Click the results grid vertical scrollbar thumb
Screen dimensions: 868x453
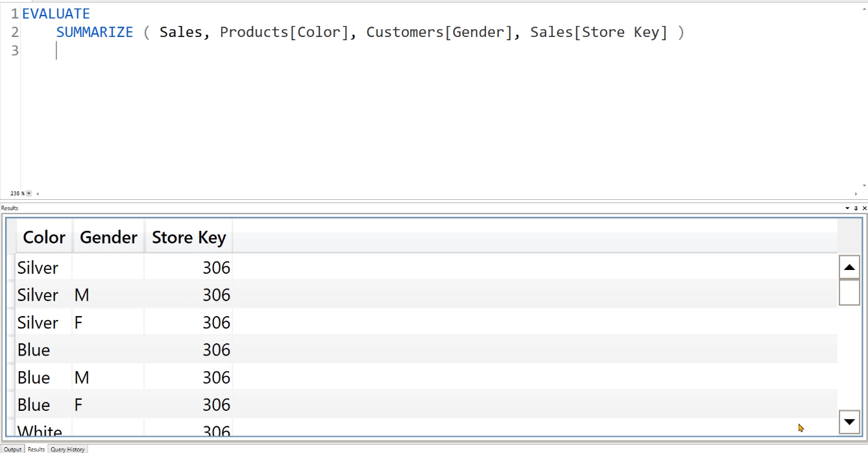(x=849, y=293)
